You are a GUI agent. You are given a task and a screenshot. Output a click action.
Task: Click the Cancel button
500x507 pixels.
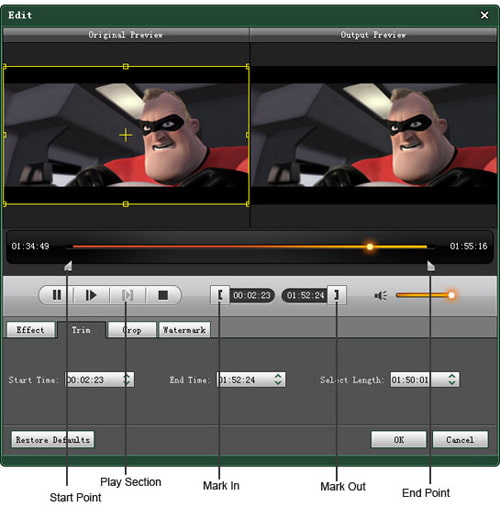(460, 440)
